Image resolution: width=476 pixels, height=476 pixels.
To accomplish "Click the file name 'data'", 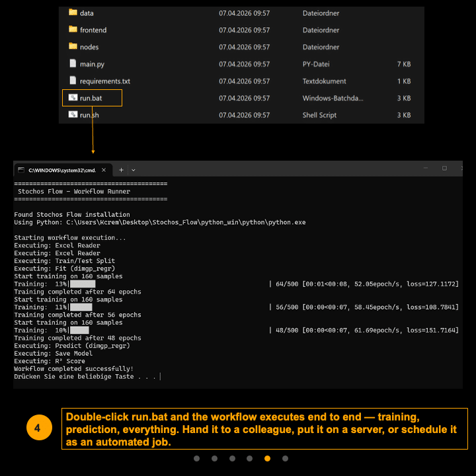I will [x=87, y=13].
